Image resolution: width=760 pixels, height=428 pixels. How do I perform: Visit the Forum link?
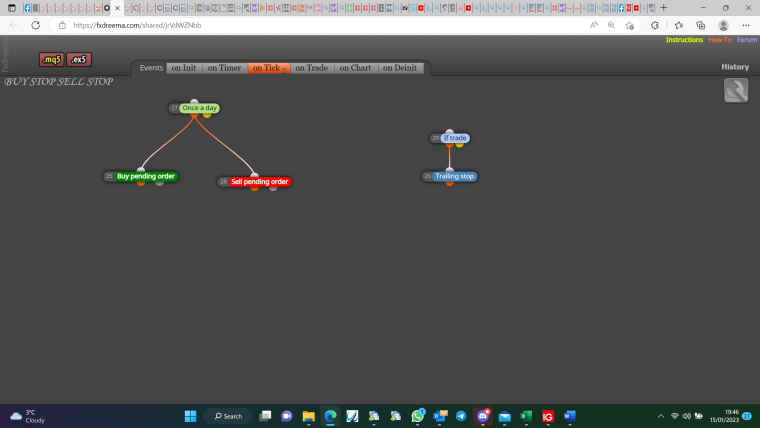747,40
